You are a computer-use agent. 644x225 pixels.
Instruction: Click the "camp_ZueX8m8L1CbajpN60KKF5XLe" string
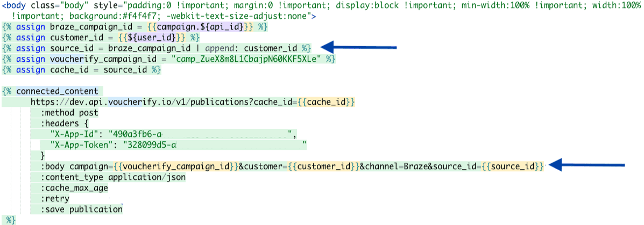pos(246,59)
